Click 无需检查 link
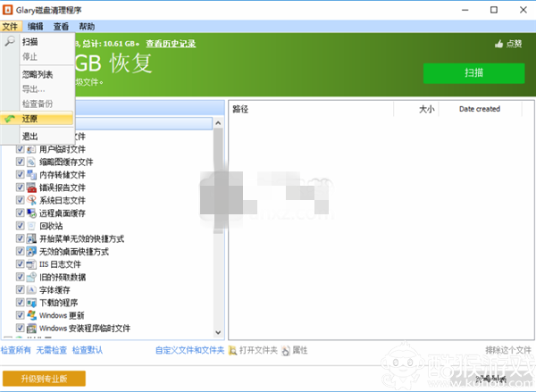This screenshot has height=392, width=536. 51,350
